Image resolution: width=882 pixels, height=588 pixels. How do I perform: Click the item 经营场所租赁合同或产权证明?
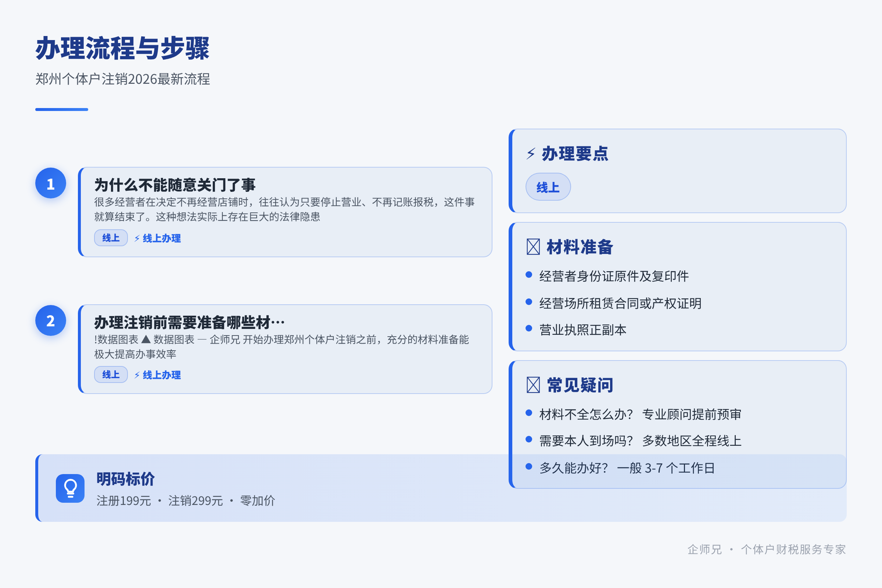point(620,303)
